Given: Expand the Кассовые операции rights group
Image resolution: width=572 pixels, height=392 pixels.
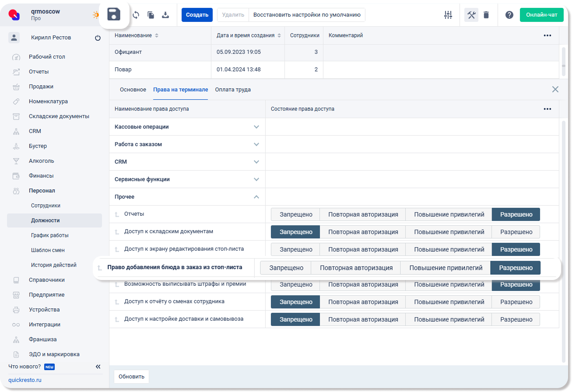Looking at the screenshot, I should tap(256, 127).
